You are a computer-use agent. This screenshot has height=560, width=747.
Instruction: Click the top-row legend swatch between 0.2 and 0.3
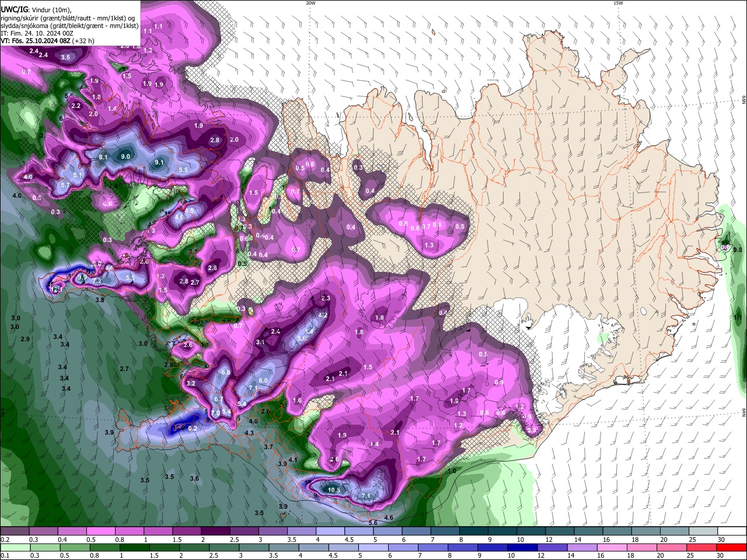click(x=15, y=531)
